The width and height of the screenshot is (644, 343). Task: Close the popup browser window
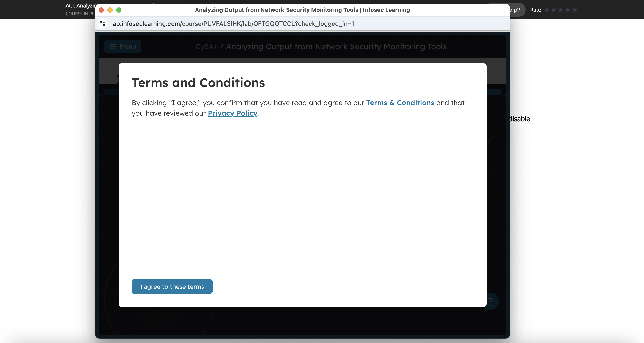coord(101,10)
